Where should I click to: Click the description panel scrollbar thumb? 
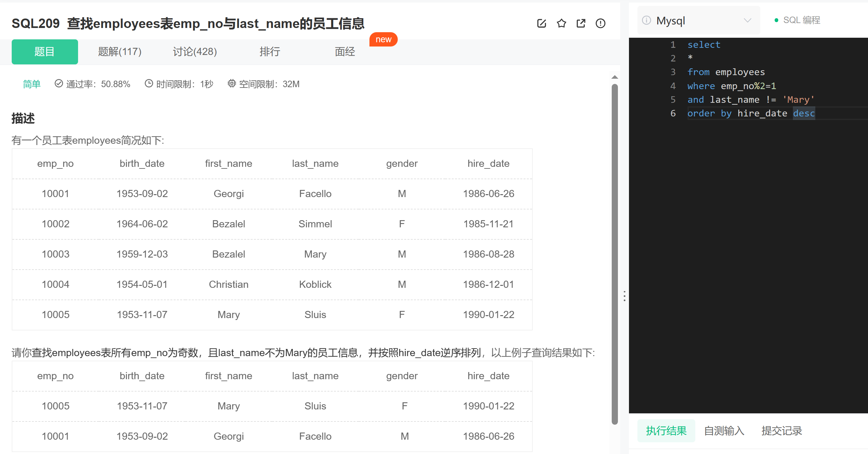(x=615, y=254)
